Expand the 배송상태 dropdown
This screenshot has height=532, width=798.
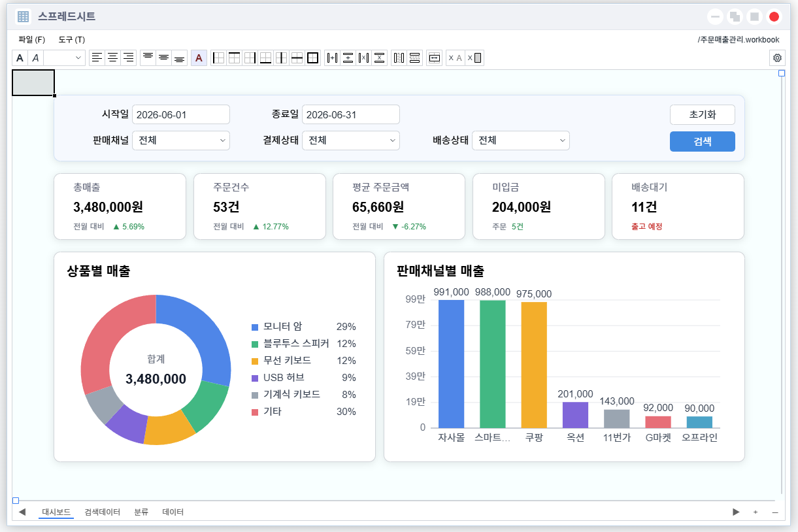click(521, 141)
